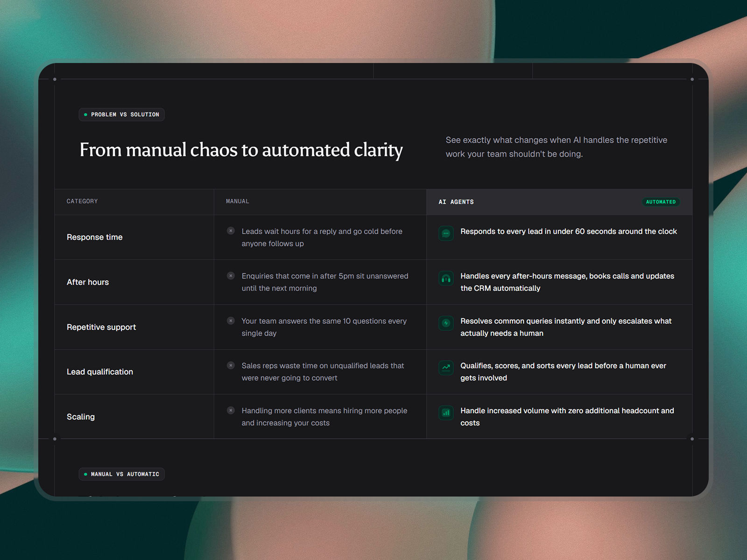Click 'Sales reps waste time on unqualified leads' text
The image size is (747, 560).
323,372
